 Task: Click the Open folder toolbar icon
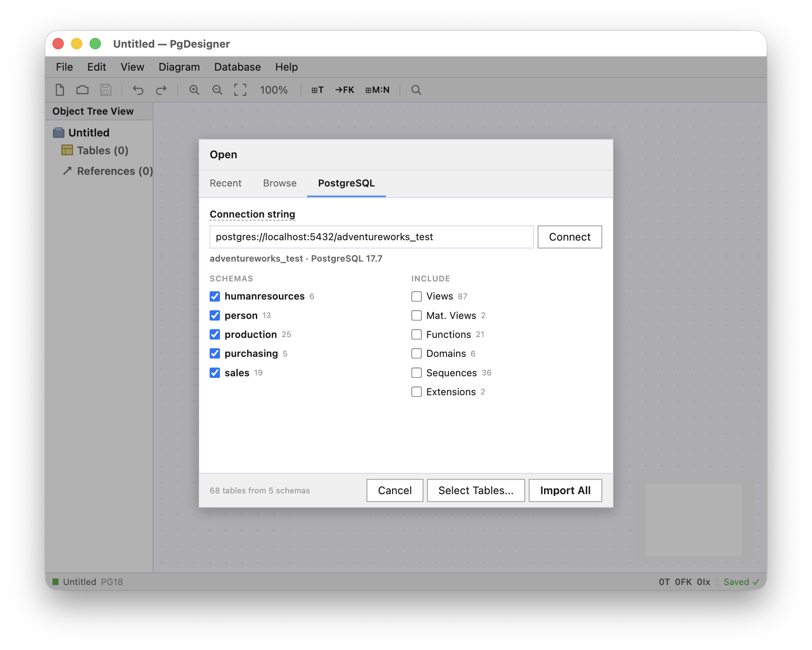click(82, 90)
